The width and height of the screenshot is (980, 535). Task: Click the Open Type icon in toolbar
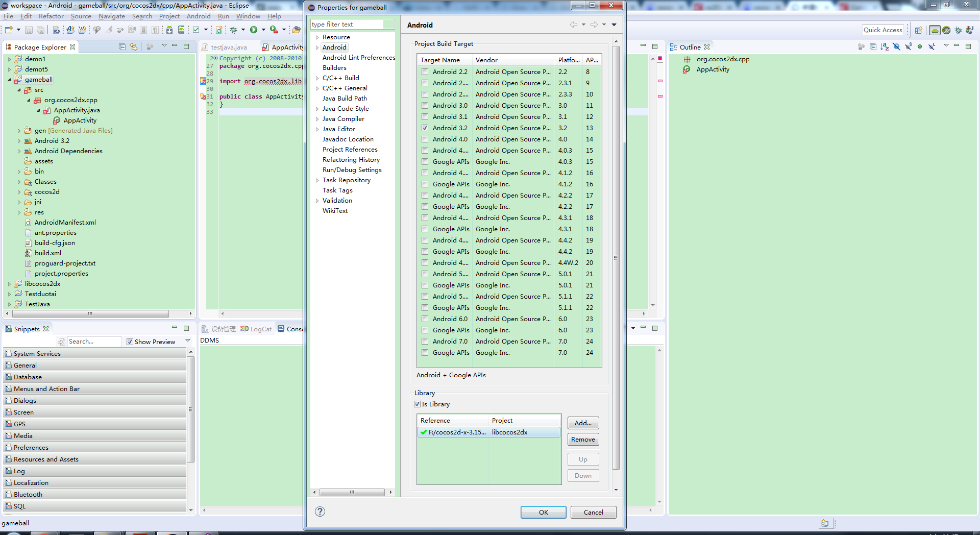(296, 30)
